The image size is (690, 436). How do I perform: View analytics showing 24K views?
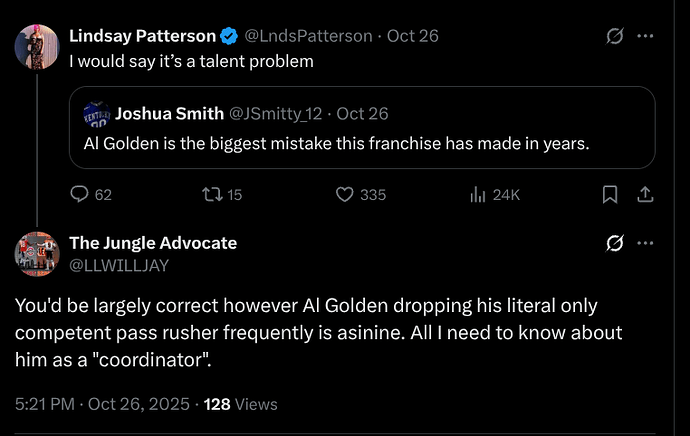(x=478, y=195)
